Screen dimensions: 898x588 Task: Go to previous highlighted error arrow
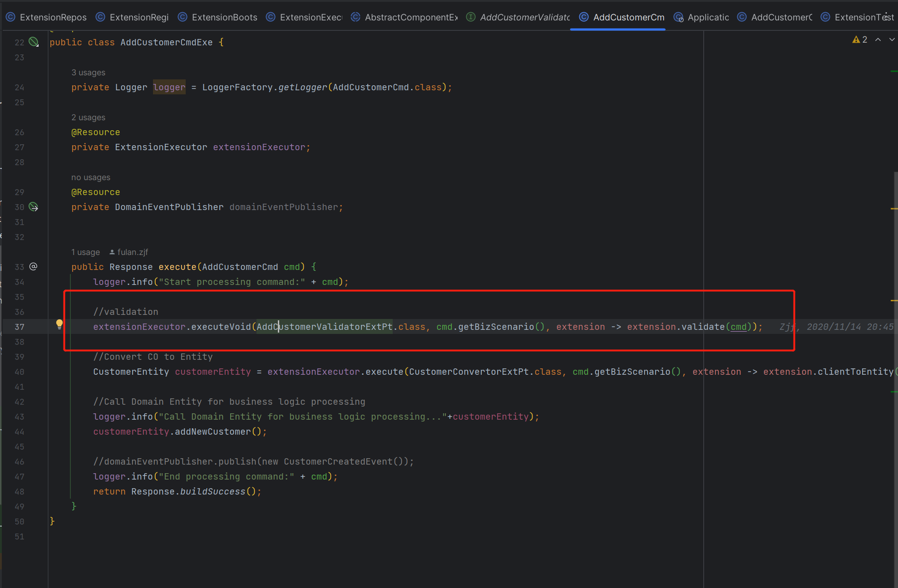pyautogui.click(x=878, y=39)
